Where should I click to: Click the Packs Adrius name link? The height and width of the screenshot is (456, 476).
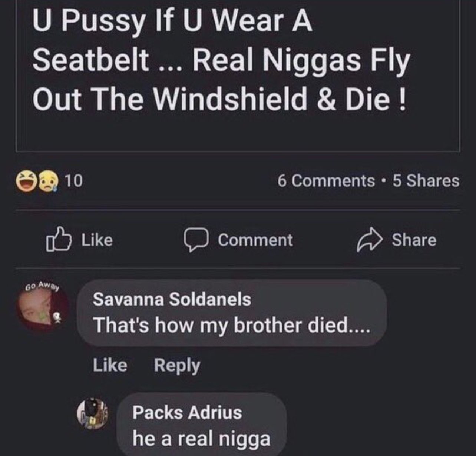[x=187, y=412]
